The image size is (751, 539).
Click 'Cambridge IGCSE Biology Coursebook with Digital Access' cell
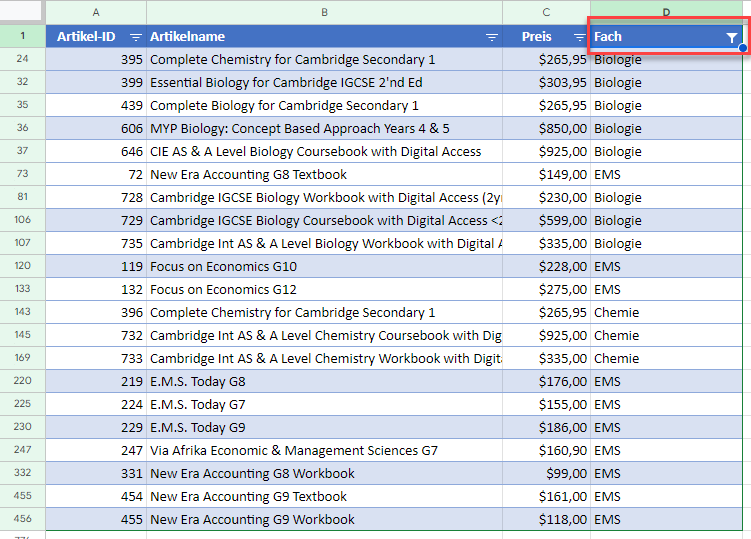[324, 220]
